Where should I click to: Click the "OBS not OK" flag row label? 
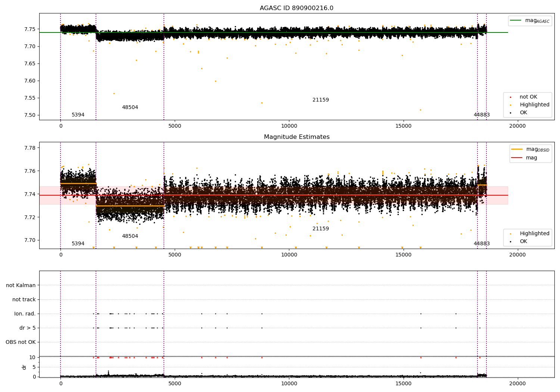pos(21,342)
